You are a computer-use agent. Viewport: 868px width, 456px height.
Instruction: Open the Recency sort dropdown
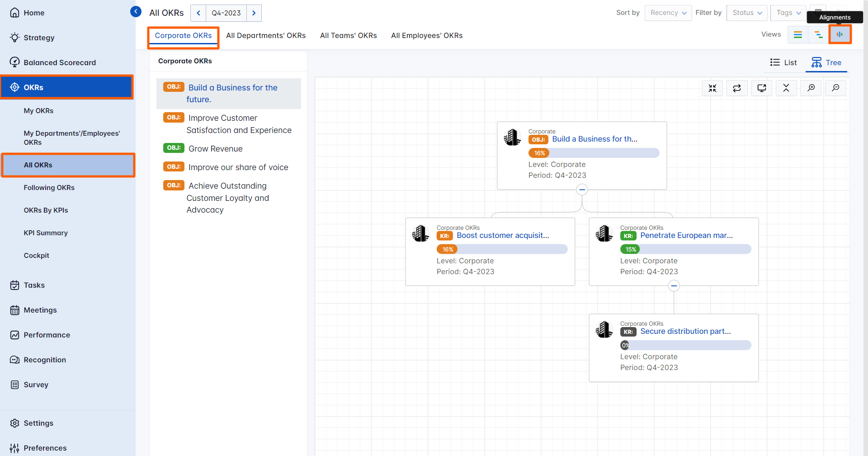coord(668,13)
